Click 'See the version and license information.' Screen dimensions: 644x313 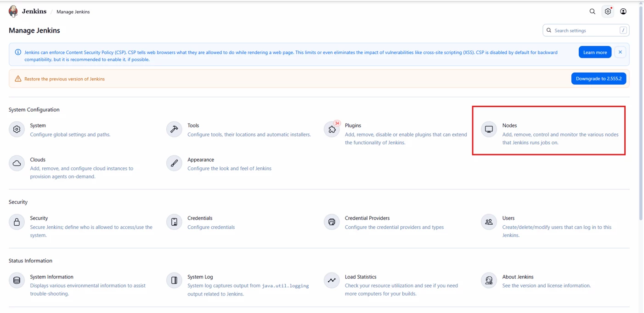(x=547, y=286)
